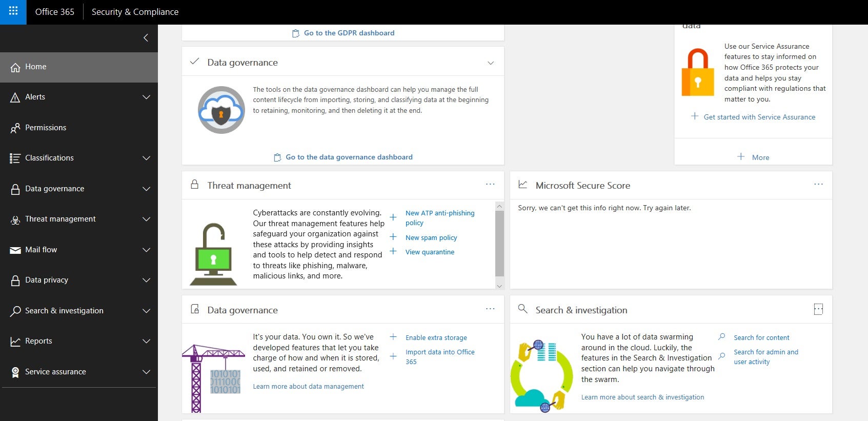Open Microsoft Secure Score card ellipsis menu
The height and width of the screenshot is (421, 868).
point(819,184)
